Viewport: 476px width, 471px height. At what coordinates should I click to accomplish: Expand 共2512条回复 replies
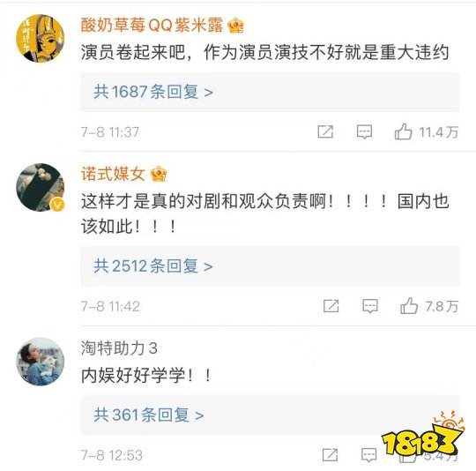point(270,266)
